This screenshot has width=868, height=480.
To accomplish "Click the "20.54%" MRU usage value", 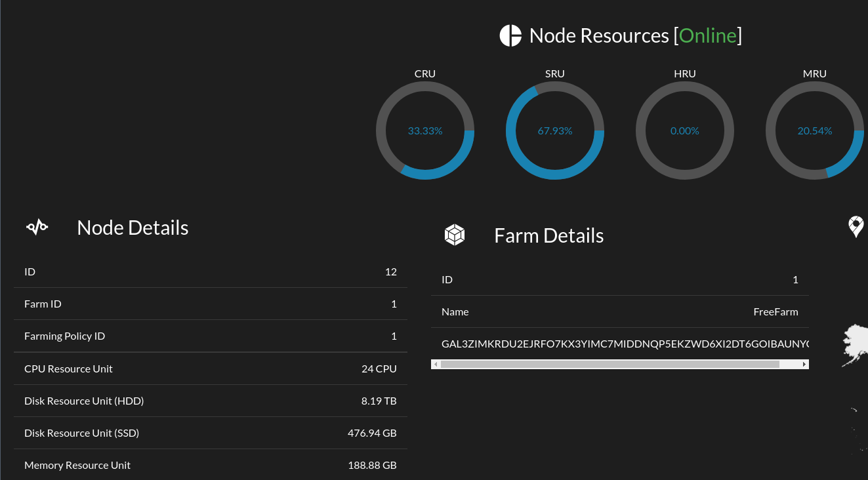I will pyautogui.click(x=815, y=131).
